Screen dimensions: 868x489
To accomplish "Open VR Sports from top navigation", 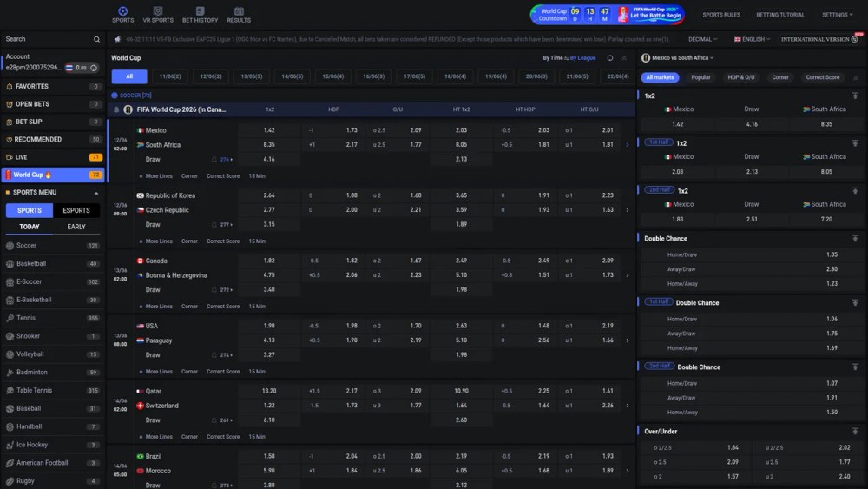I will click(158, 15).
